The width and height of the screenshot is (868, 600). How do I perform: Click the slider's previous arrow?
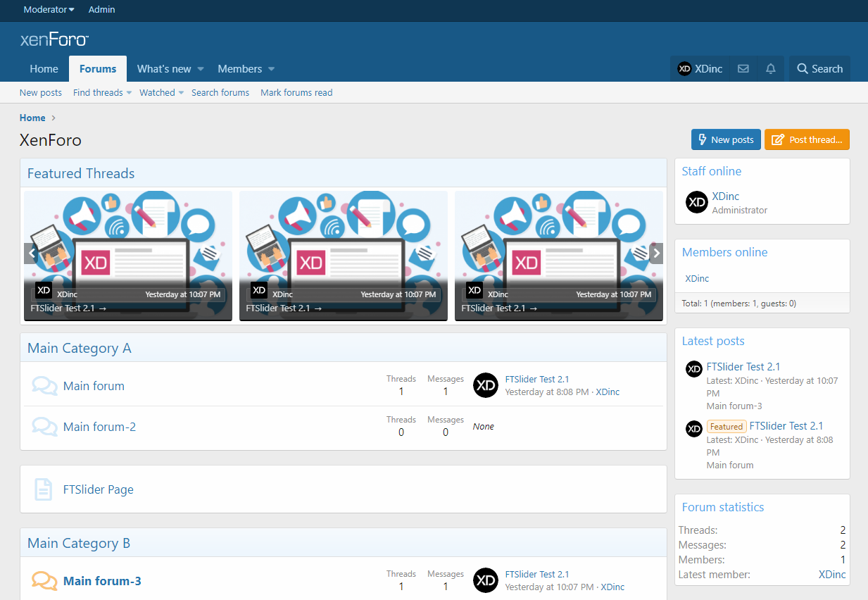click(x=31, y=254)
